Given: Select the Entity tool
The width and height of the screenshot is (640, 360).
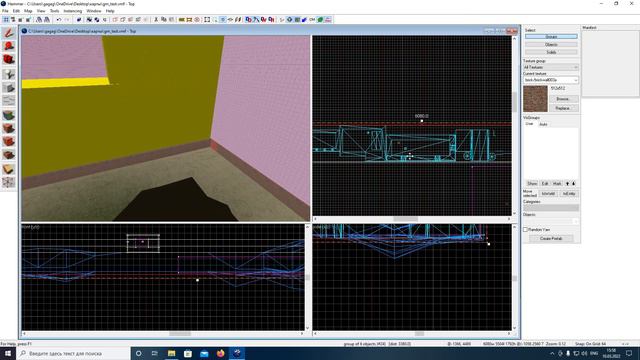Looking at the screenshot, I should click(x=9, y=74).
